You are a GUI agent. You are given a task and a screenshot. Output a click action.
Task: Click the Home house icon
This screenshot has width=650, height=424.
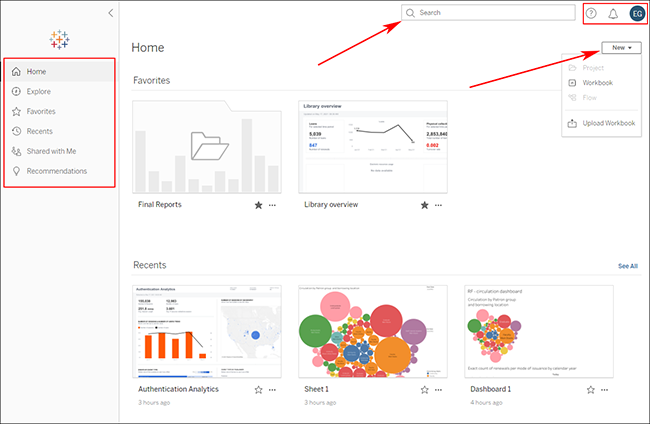16,71
